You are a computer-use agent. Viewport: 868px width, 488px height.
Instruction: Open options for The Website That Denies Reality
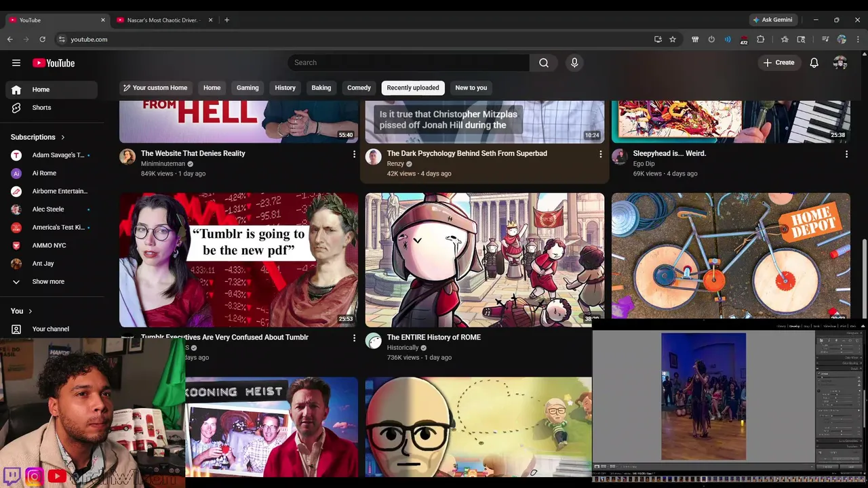354,155
